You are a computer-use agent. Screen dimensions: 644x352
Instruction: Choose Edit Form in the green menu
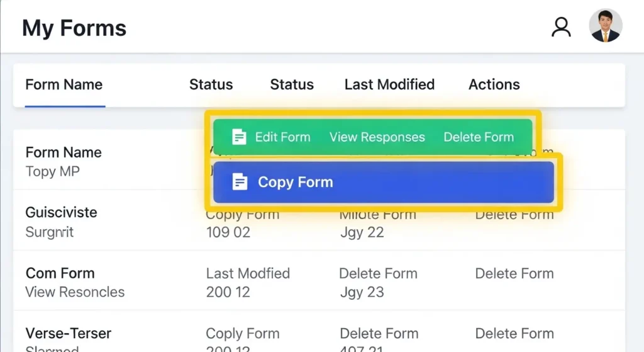click(282, 137)
